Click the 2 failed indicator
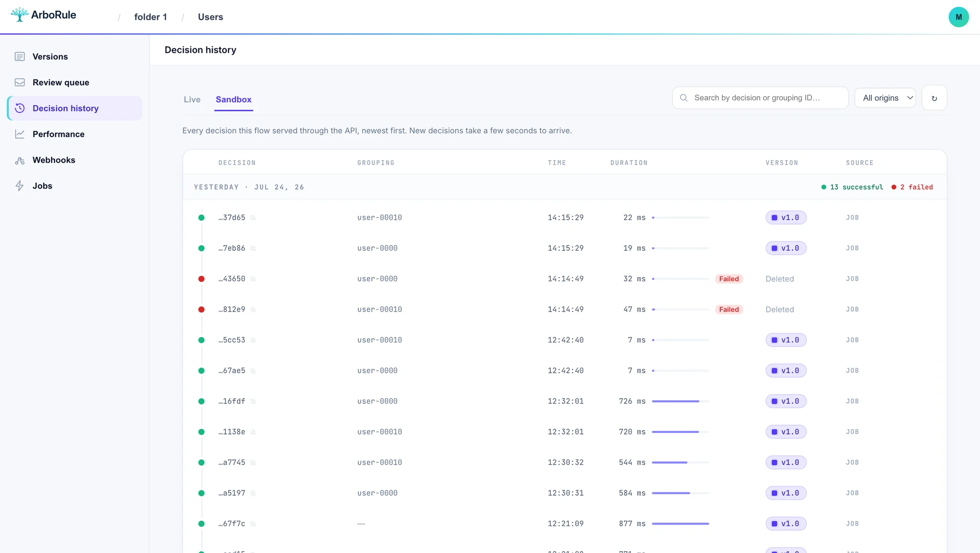The image size is (980, 553). click(912, 187)
